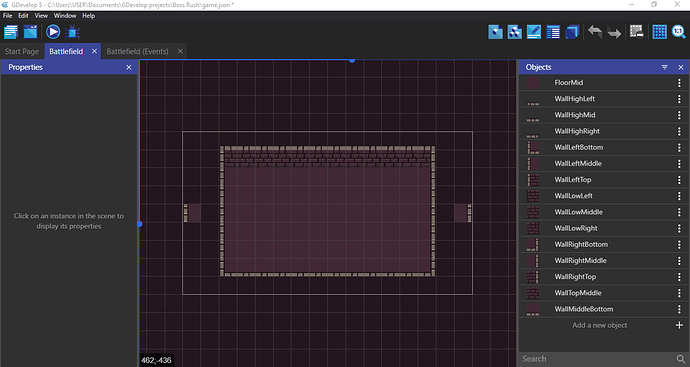The image size is (690, 367).
Task: Open options menu for WallHighRight
Action: click(x=679, y=131)
